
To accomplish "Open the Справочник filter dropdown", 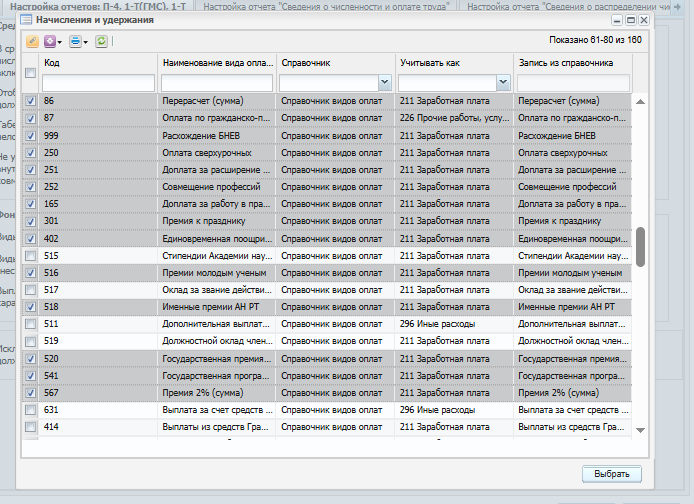I will click(385, 82).
